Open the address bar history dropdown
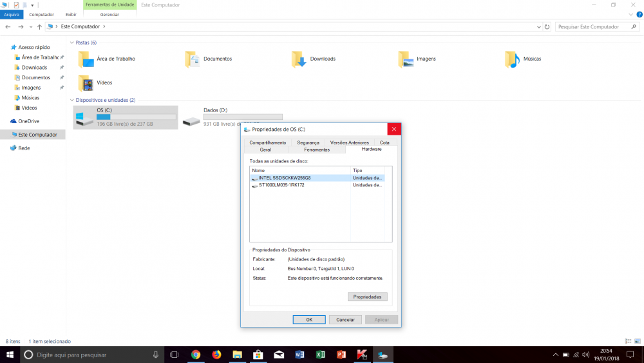This screenshot has width=644, height=363. coord(538,27)
